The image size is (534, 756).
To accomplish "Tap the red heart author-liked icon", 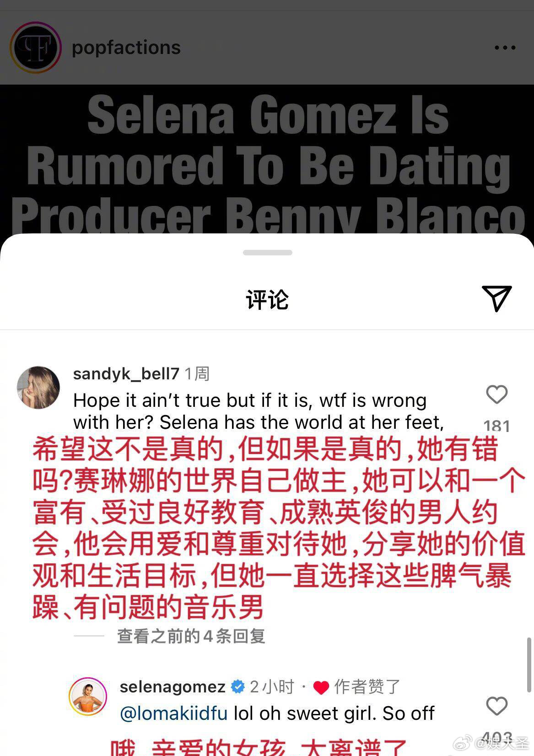I will click(321, 687).
